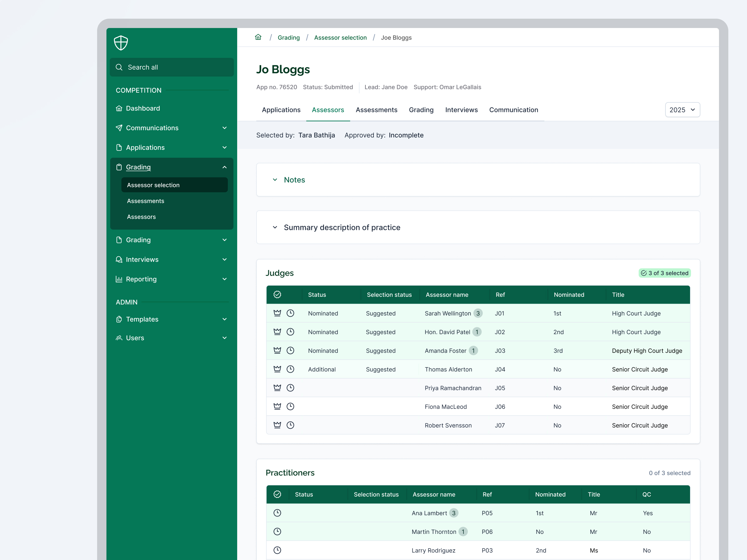This screenshot has width=747, height=560.
Task: Click clock icon in Thomas Alderton row
Action: point(290,369)
